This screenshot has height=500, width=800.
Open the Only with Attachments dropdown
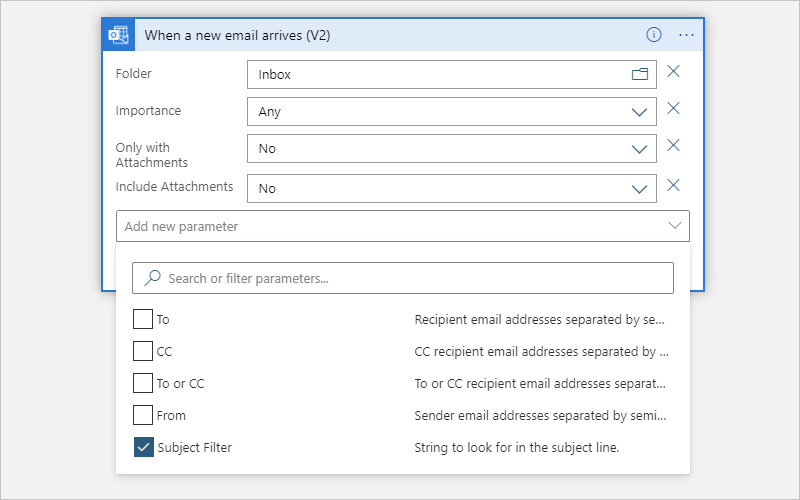[x=452, y=148]
